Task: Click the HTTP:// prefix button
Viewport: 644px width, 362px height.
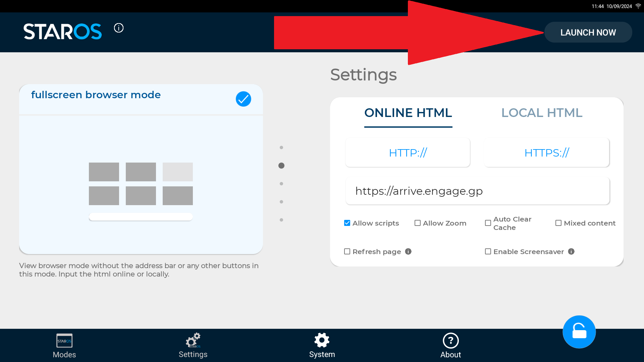Action: [408, 153]
